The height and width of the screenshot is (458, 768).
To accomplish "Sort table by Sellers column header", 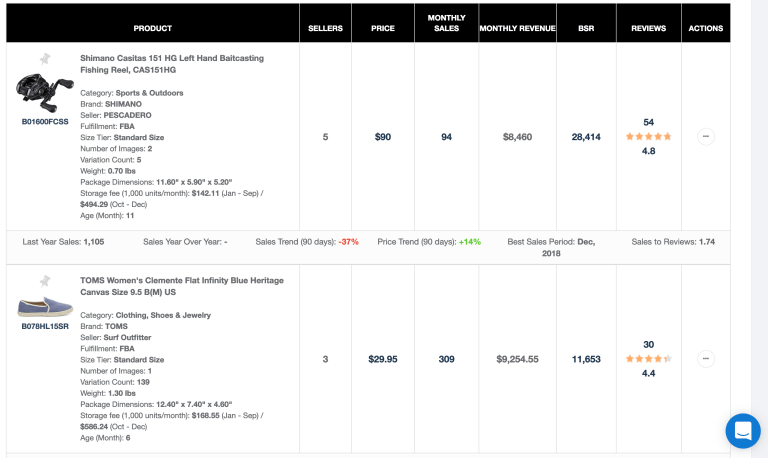I will tap(325, 28).
